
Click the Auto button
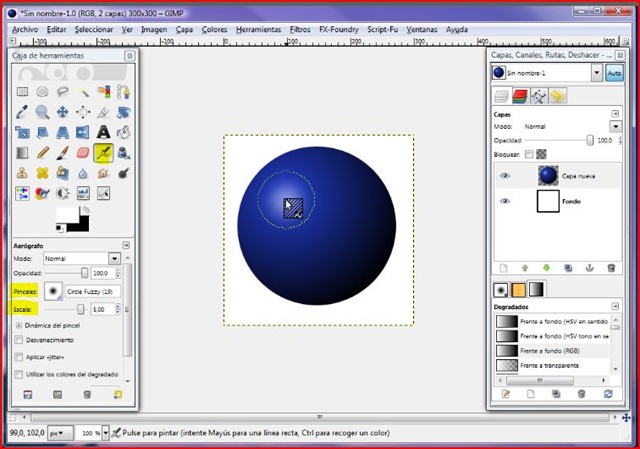(x=614, y=73)
